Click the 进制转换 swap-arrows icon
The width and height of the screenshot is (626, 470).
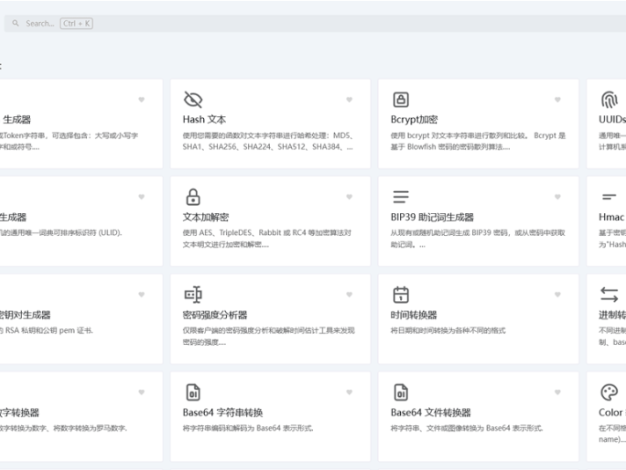tap(609, 295)
